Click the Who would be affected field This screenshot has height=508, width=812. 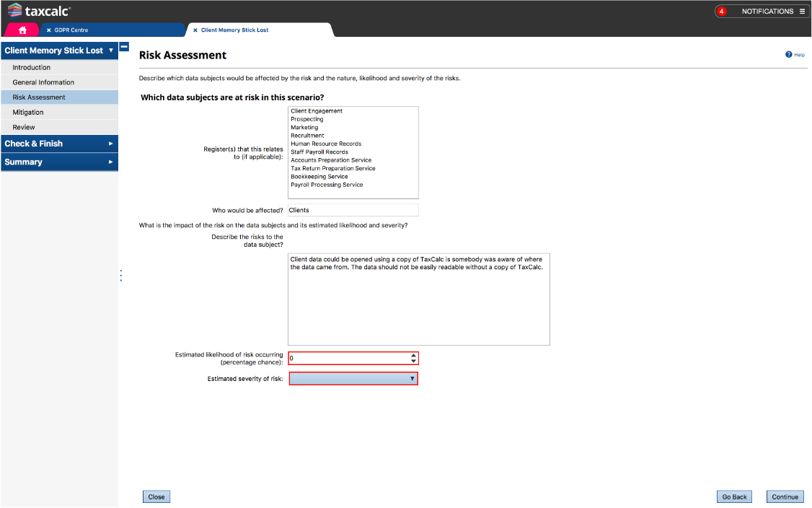point(353,210)
